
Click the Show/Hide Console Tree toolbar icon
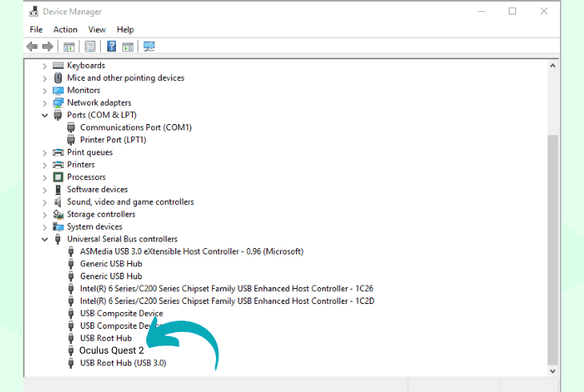[69, 46]
